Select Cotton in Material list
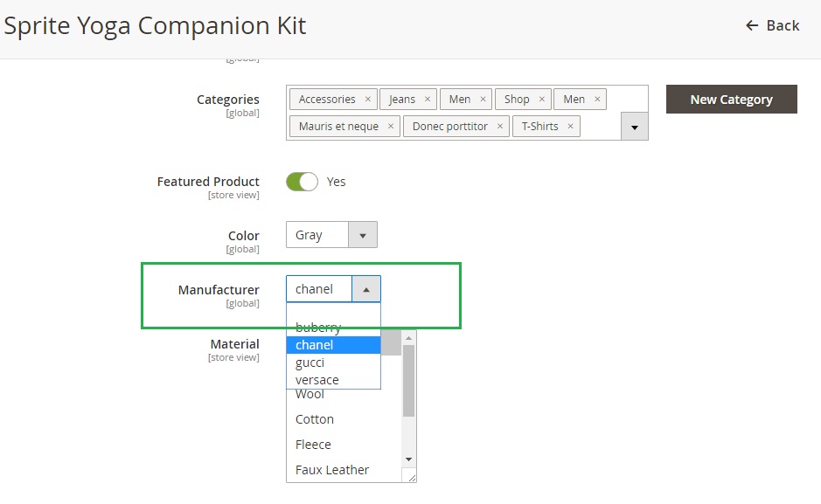This screenshot has height=504, width=821. pyautogui.click(x=315, y=419)
